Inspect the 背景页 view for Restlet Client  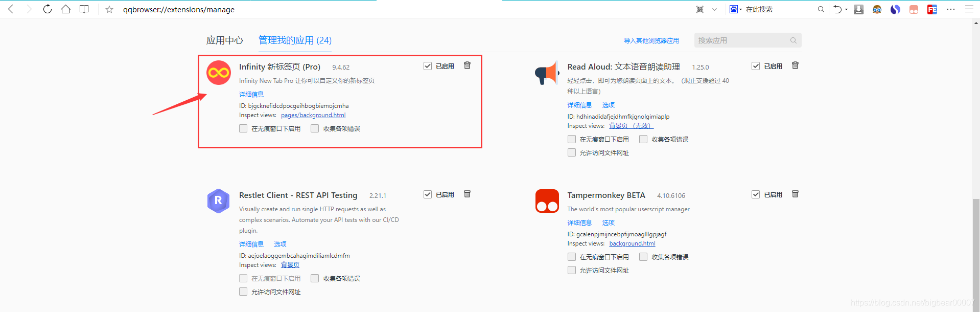(290, 265)
